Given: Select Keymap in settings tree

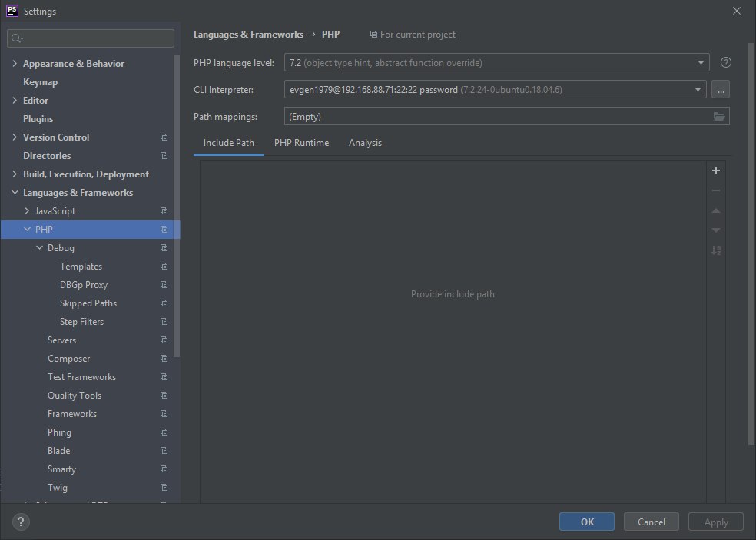Looking at the screenshot, I should pos(40,82).
